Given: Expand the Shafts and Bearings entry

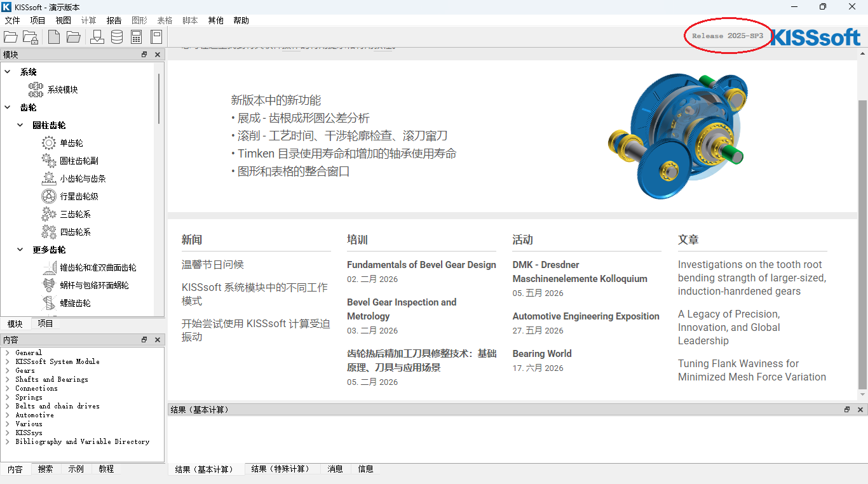Looking at the screenshot, I should tap(7, 379).
